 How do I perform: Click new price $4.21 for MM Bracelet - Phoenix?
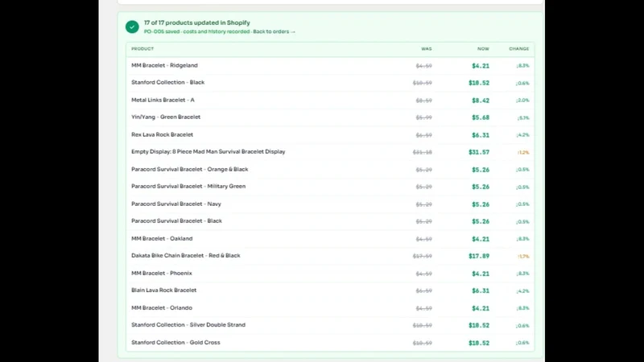tap(481, 274)
